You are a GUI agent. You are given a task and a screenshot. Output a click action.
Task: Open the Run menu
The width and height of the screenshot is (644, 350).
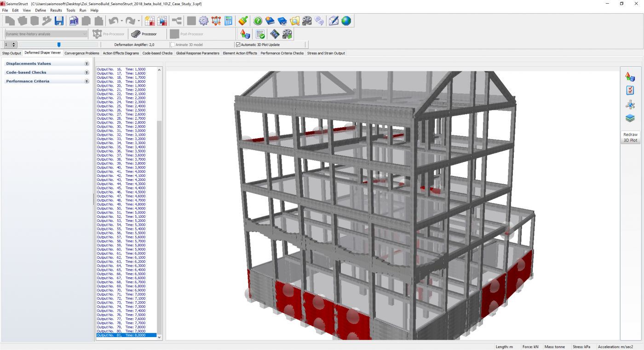tap(83, 10)
